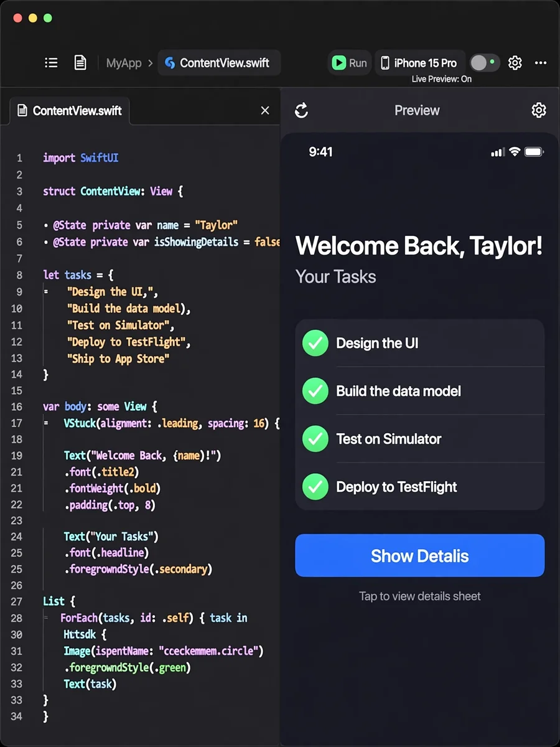Click the .font(.headline) code line
The height and width of the screenshot is (747, 560).
(x=106, y=552)
